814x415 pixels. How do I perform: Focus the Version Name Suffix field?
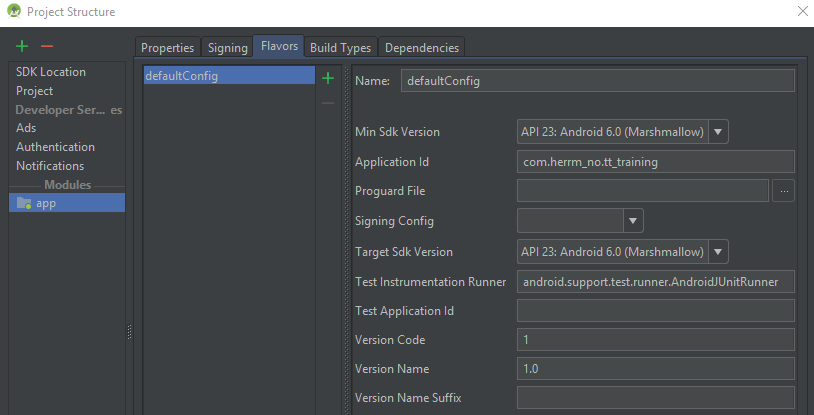click(x=655, y=398)
